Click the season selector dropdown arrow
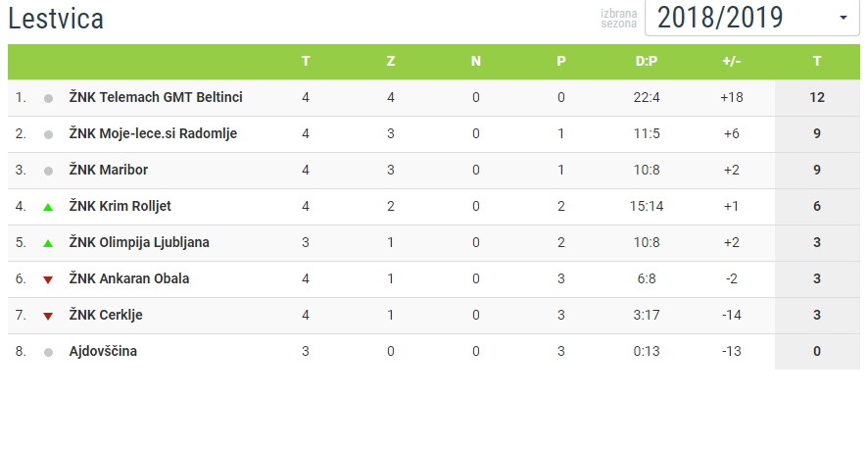The width and height of the screenshot is (868, 451). [844, 19]
